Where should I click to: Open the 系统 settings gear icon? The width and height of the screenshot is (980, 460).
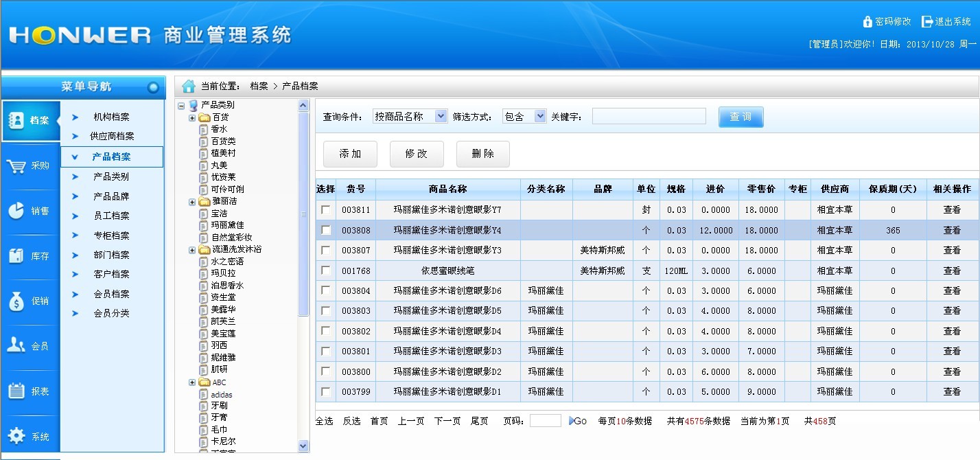[16, 436]
